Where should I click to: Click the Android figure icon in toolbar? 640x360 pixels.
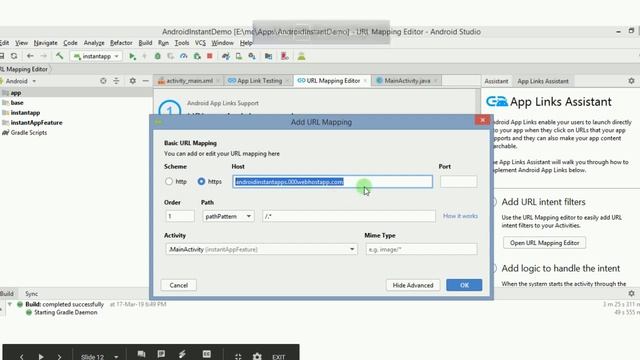(301, 56)
